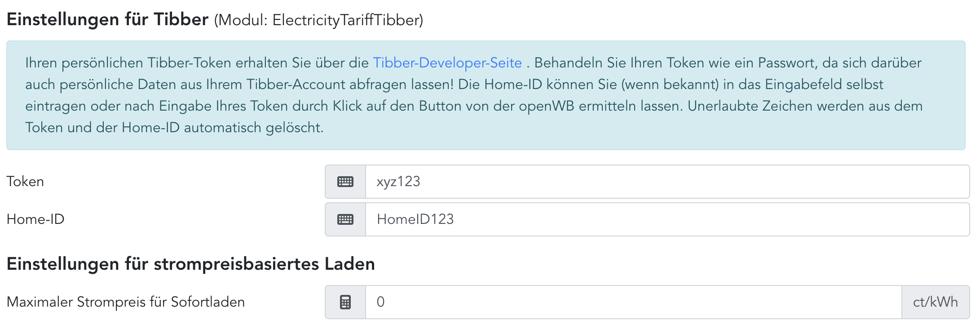Click the ct/kWh unit addon
The image size is (980, 330).
pos(935,302)
